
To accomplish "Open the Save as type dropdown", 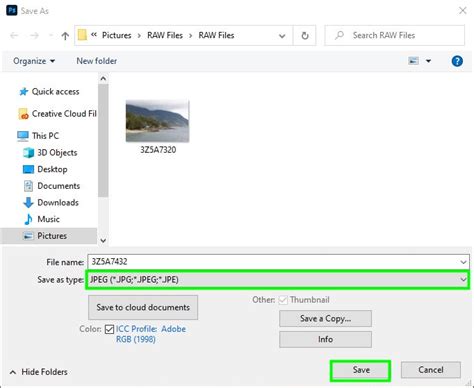I will (x=278, y=280).
